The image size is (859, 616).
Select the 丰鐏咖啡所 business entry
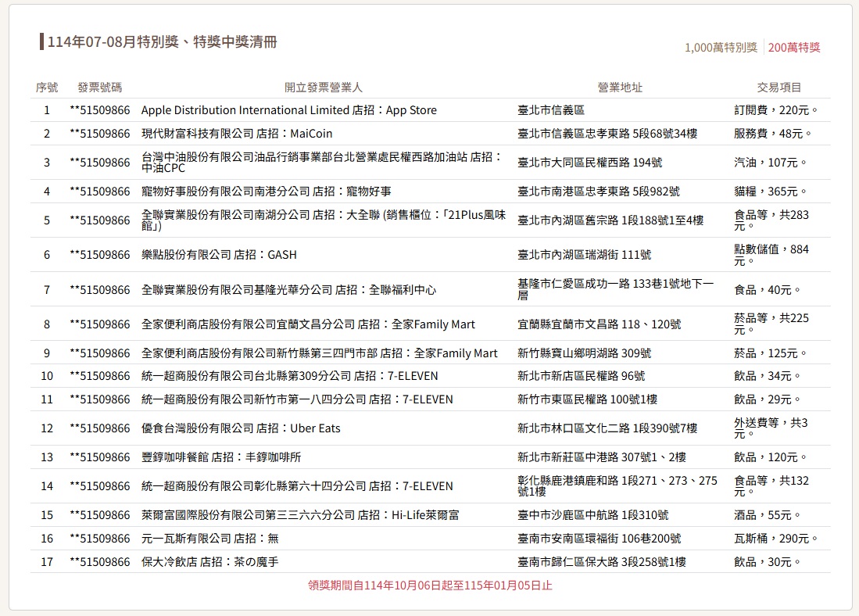pos(221,457)
